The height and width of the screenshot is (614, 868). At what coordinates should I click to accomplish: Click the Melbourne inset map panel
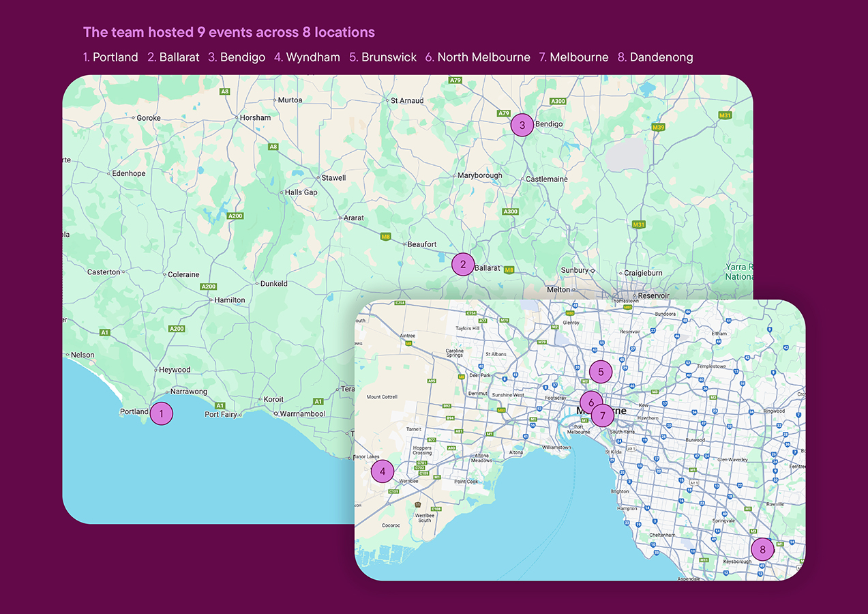[580, 440]
